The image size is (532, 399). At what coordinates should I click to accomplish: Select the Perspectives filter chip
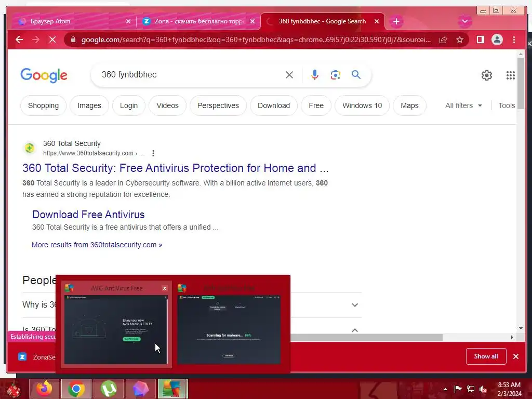(x=218, y=105)
